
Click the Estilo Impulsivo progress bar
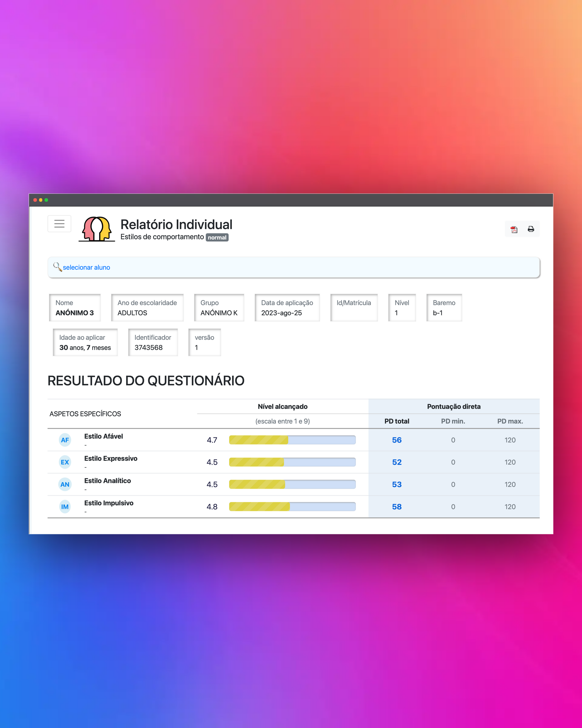292,507
